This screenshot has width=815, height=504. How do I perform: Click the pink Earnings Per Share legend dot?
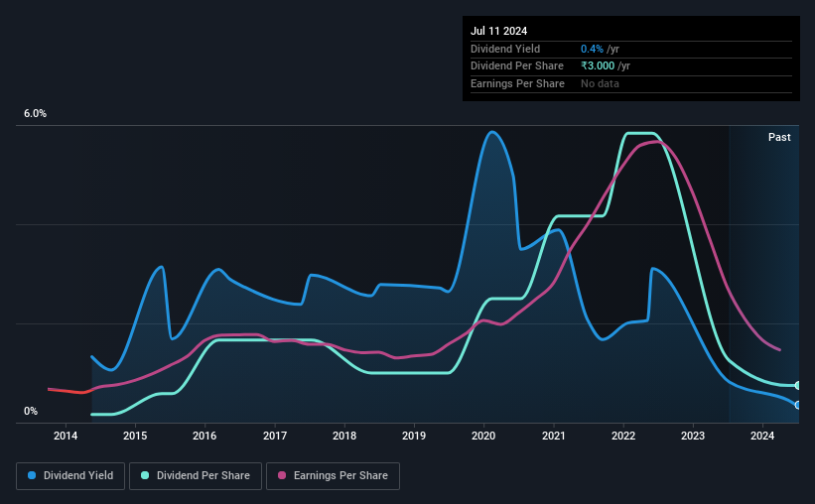[282, 475]
